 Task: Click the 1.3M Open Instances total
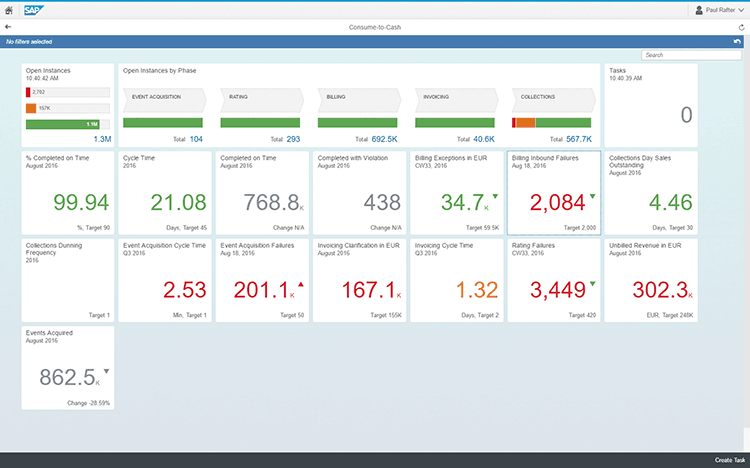(102, 139)
